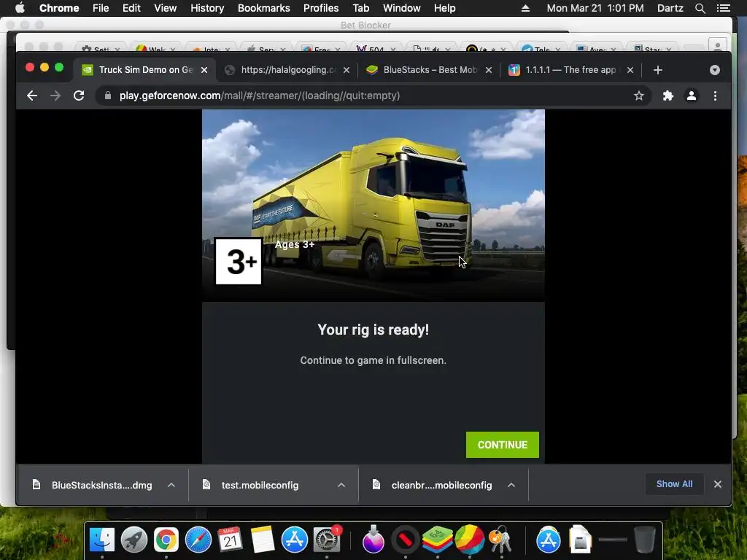Viewport: 747px width, 560px height.
Task: Open the Downloads stack in the Dock
Action: point(580,540)
